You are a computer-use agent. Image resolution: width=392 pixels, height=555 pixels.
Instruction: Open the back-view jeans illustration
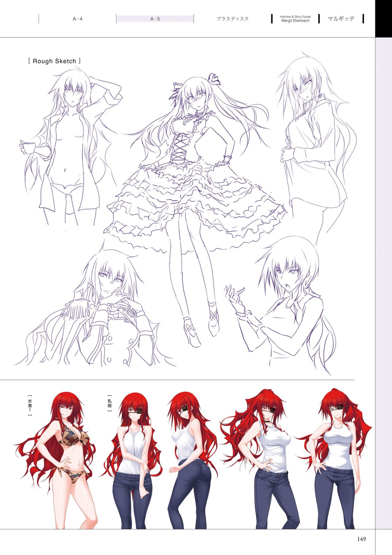tap(190, 460)
